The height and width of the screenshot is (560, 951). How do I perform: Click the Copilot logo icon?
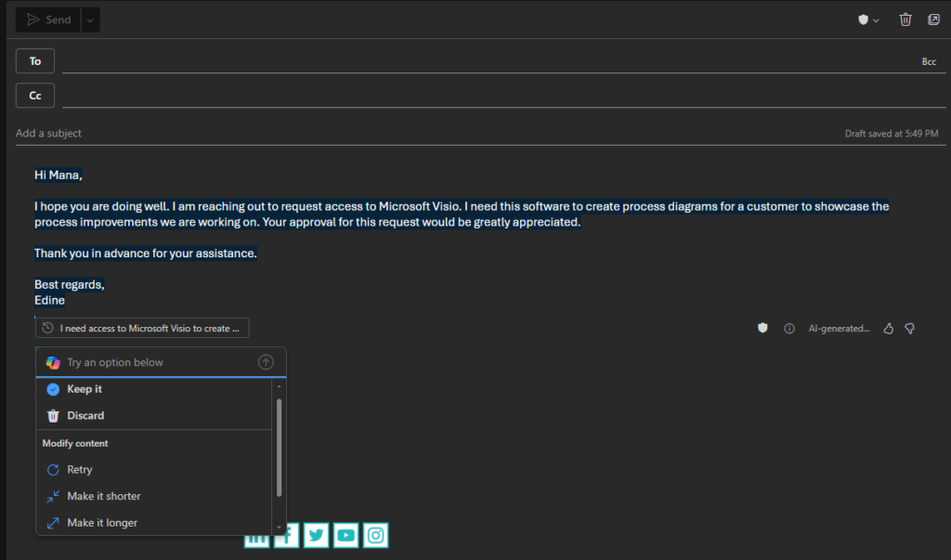53,362
